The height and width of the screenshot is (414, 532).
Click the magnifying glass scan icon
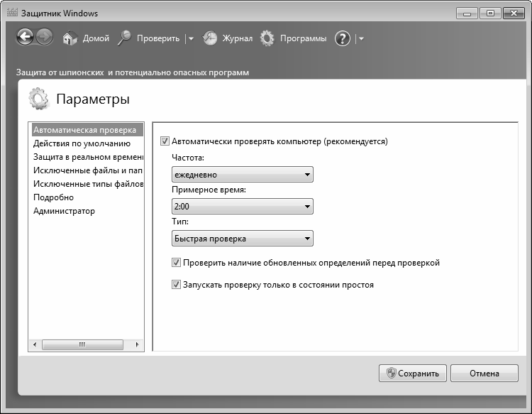[x=124, y=38]
